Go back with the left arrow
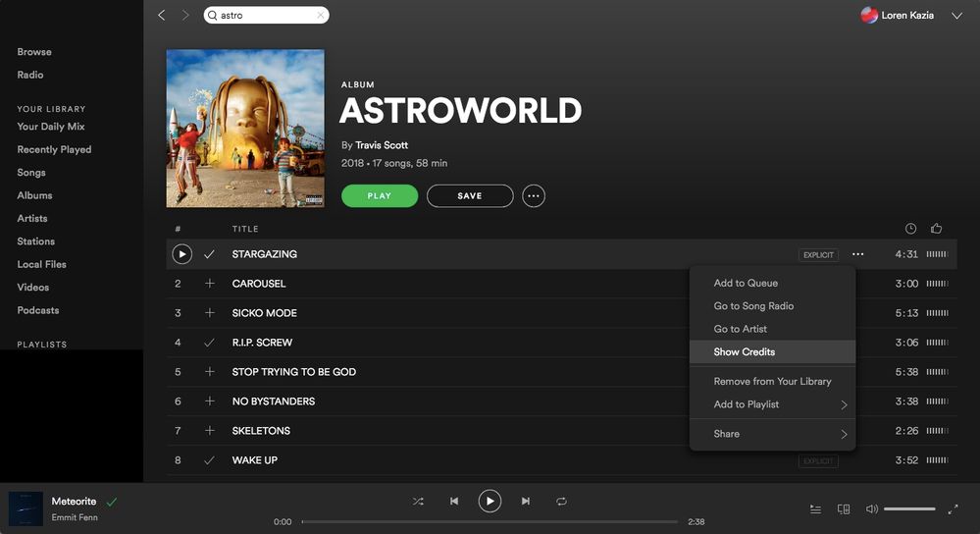The width and height of the screenshot is (980, 534). 162,15
